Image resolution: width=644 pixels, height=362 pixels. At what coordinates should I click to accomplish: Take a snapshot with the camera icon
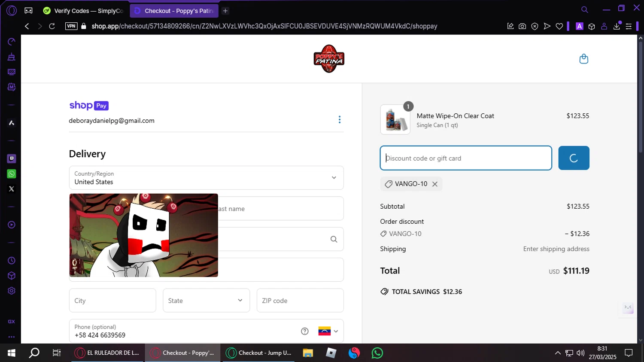click(x=522, y=26)
